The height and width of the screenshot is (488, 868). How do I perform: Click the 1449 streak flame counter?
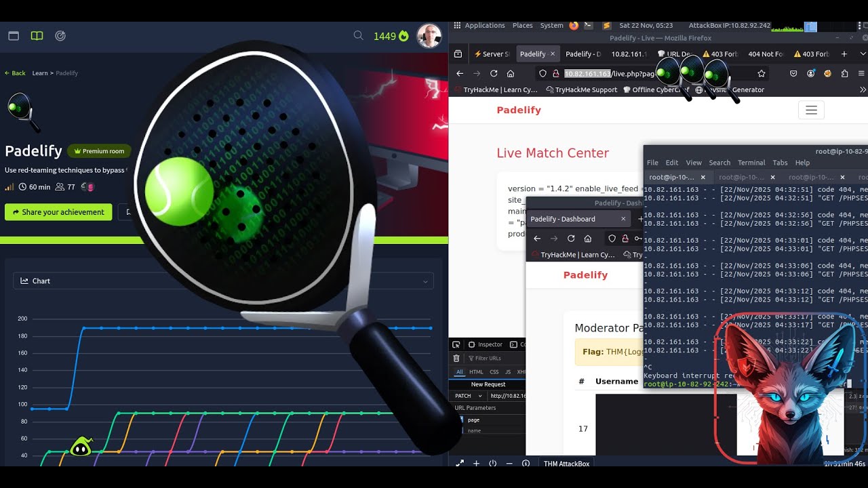click(x=391, y=36)
